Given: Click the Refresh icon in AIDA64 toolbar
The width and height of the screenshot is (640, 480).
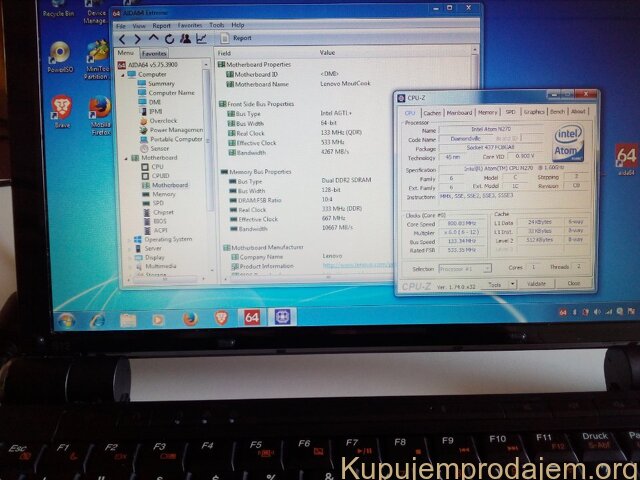Looking at the screenshot, I should [x=170, y=38].
